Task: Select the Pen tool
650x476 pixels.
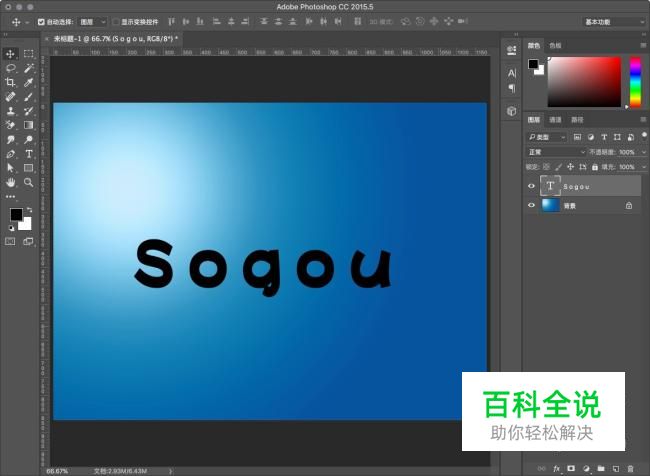Action: [10, 154]
